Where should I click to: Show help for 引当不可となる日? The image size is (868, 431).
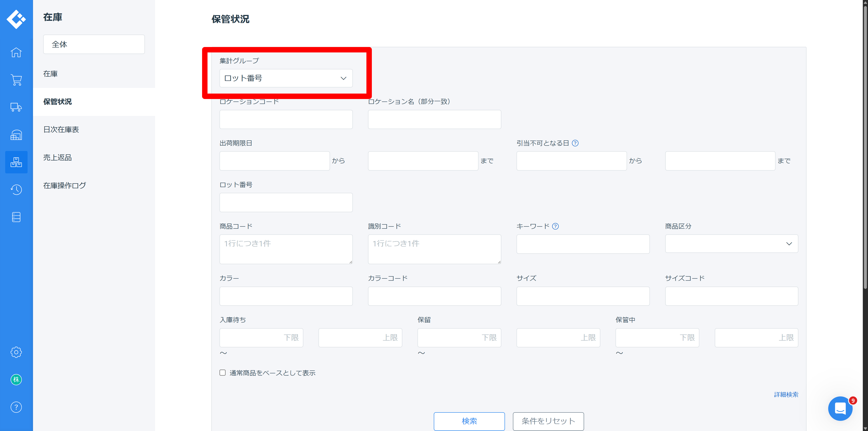coord(575,143)
